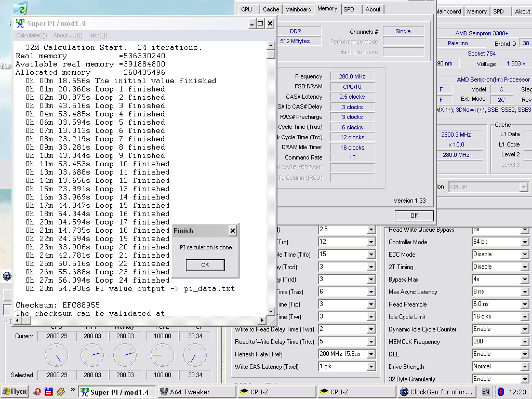Viewport: 532px width, 399px height.
Task: Click the OK button in the CPU-Z Memory window
Action: 414,216
